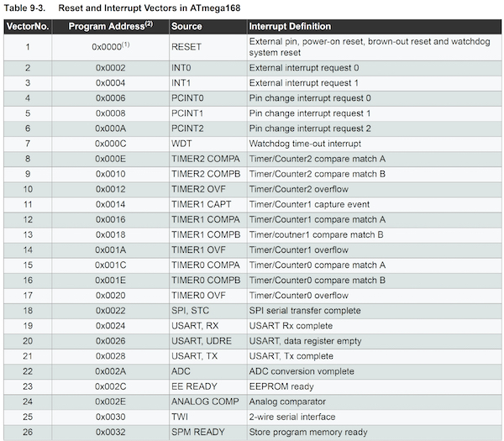The height and width of the screenshot is (441, 504).
Task: Select the '0x0016' address cell
Action: [x=111, y=219]
